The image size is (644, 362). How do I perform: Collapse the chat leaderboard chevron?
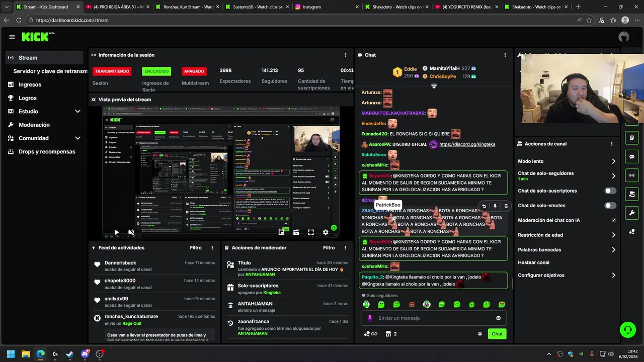coord(434,86)
